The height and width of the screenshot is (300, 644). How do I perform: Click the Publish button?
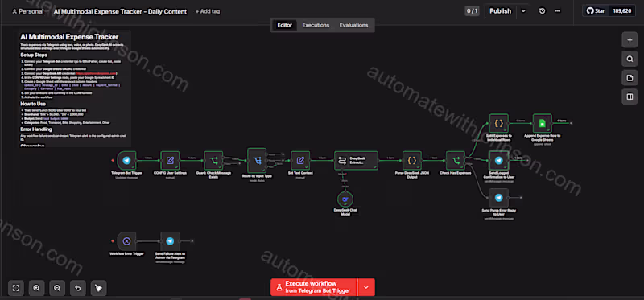[501, 11]
